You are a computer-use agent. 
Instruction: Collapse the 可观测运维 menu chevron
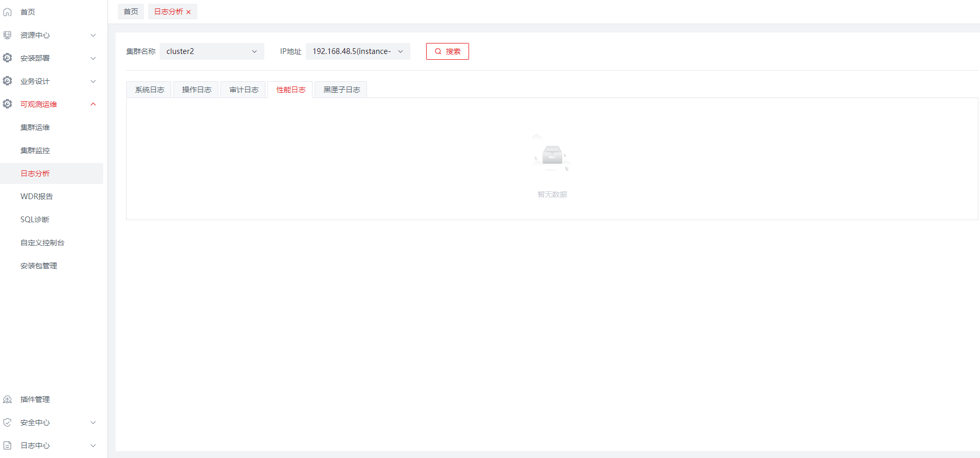(x=93, y=104)
